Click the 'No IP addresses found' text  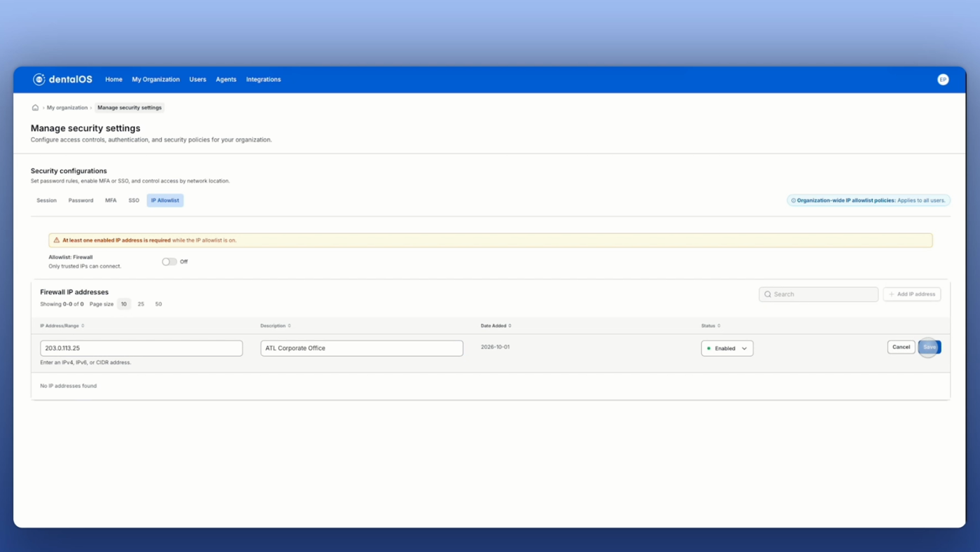click(x=69, y=386)
